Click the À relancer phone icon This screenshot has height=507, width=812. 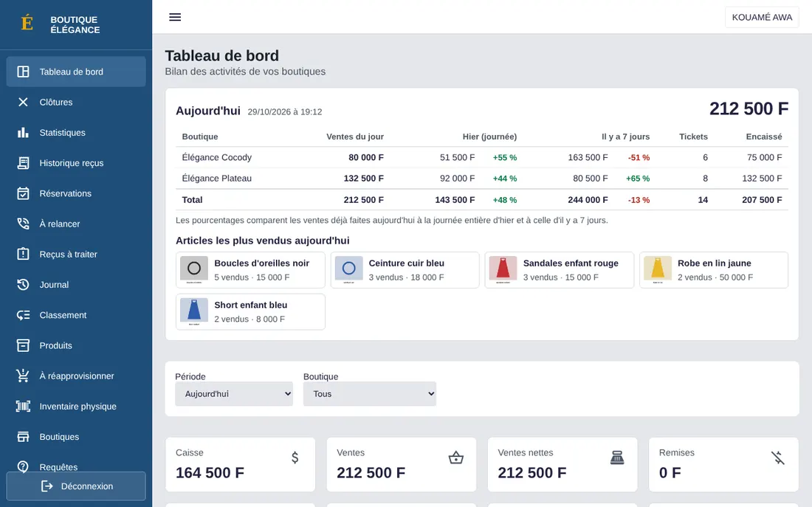click(x=23, y=224)
